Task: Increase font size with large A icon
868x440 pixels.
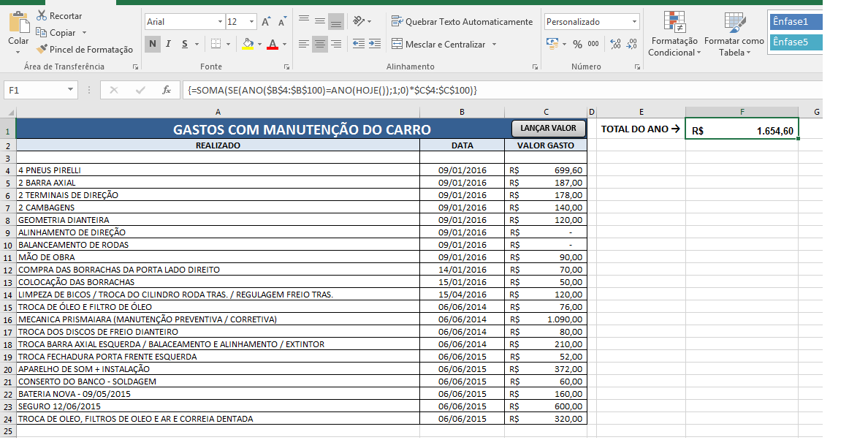Action: coord(266,22)
